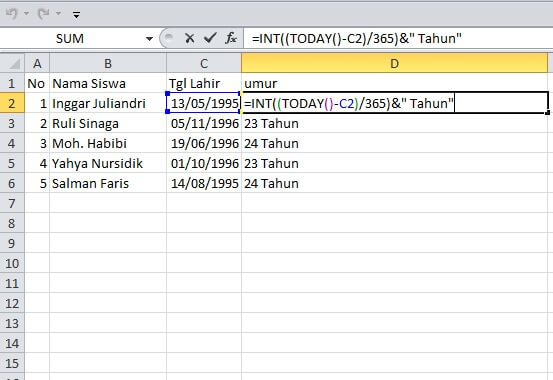Viewport: 553px width, 380px height.
Task: Click cell D2 being edited with formula
Action: click(x=395, y=103)
